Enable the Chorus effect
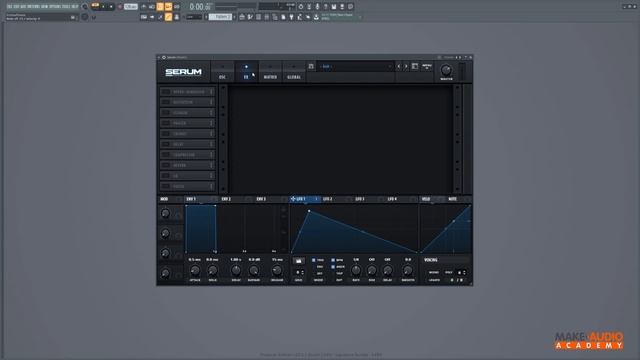The width and height of the screenshot is (640, 360). [165, 134]
